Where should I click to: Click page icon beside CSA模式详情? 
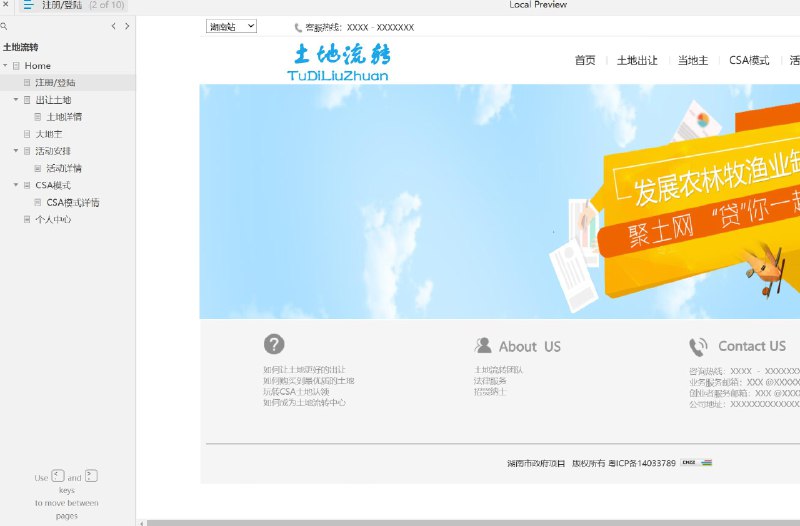[38, 203]
